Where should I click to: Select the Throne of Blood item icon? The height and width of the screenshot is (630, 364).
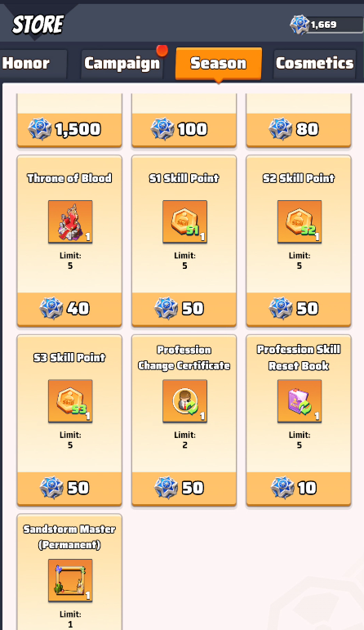70,221
